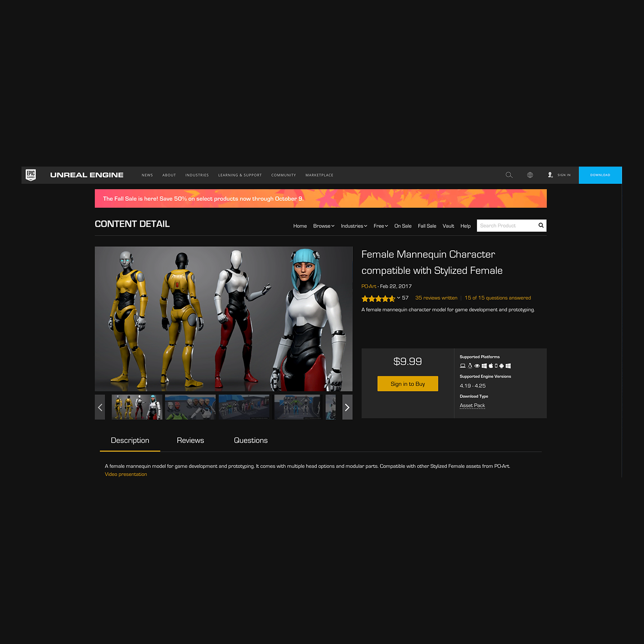This screenshot has width=644, height=644.
Task: Focus the Search Product input field
Action: (x=507, y=225)
